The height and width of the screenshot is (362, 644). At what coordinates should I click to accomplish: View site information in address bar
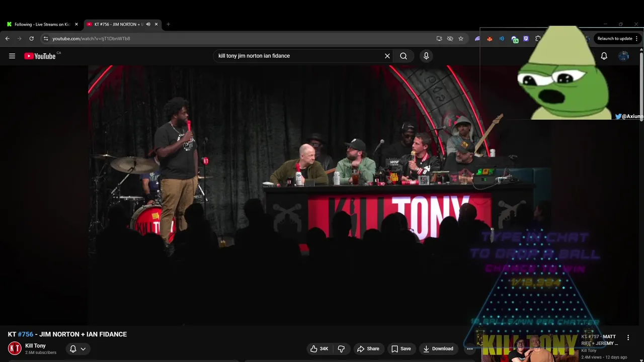pyautogui.click(x=45, y=38)
